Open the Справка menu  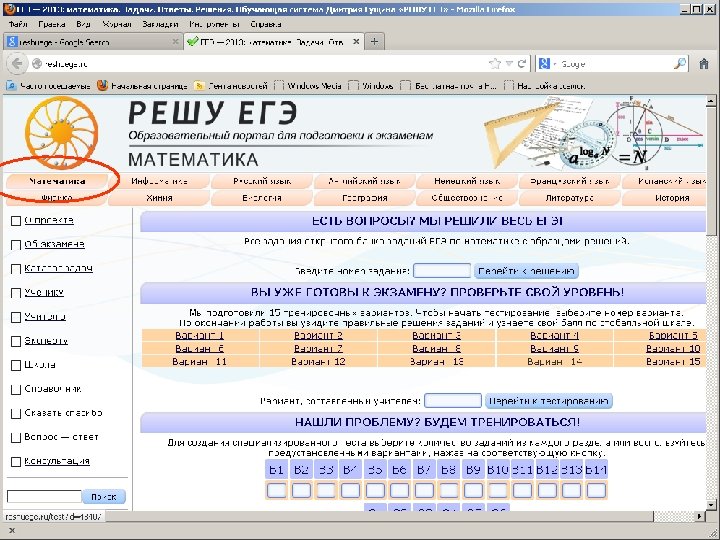pyautogui.click(x=266, y=24)
